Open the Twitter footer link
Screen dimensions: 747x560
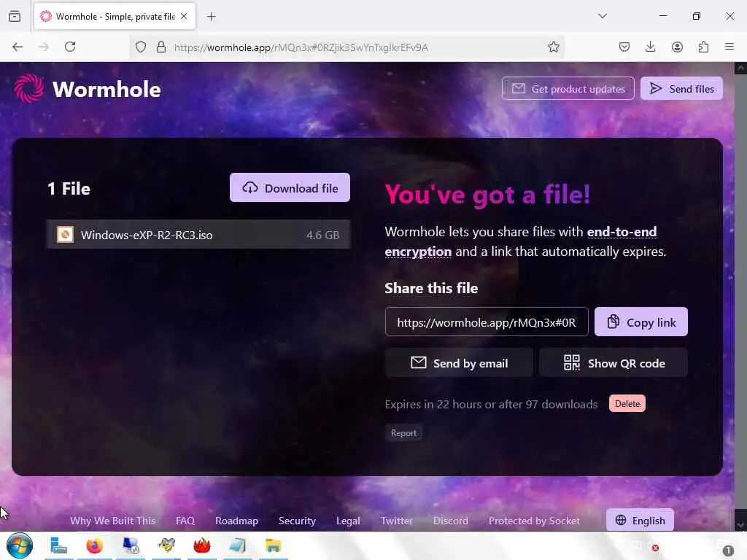click(x=396, y=521)
